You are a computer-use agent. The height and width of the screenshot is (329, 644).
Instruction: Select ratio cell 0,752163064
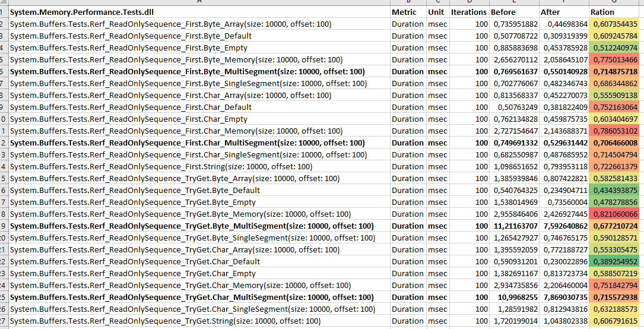coord(614,107)
